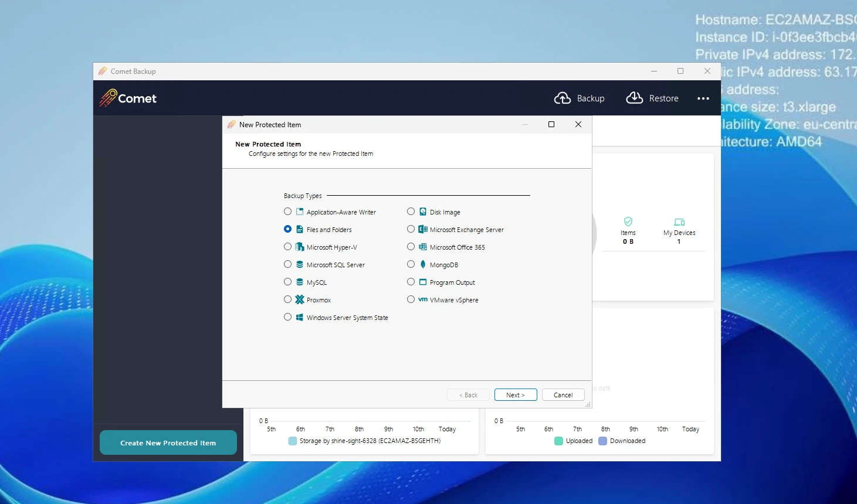This screenshot has height=504, width=857.
Task: Click 'Configure settings for the new Protected Item' text
Action: 311,154
